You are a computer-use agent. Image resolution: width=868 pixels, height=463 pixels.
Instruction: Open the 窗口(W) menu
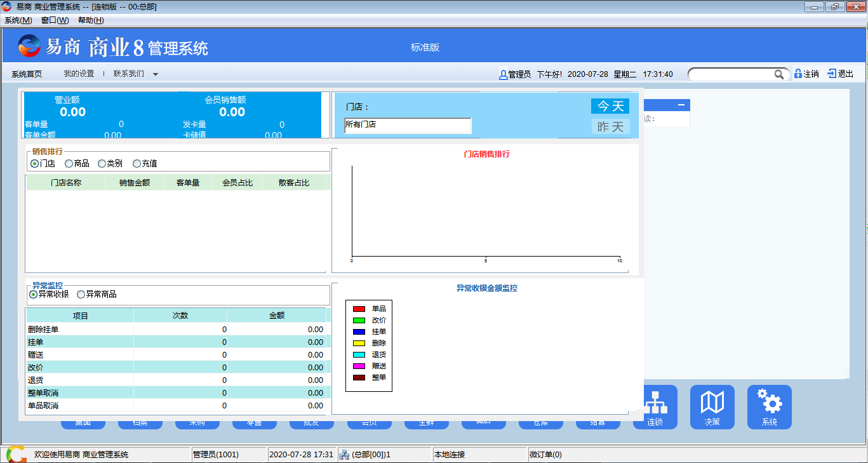[x=55, y=20]
